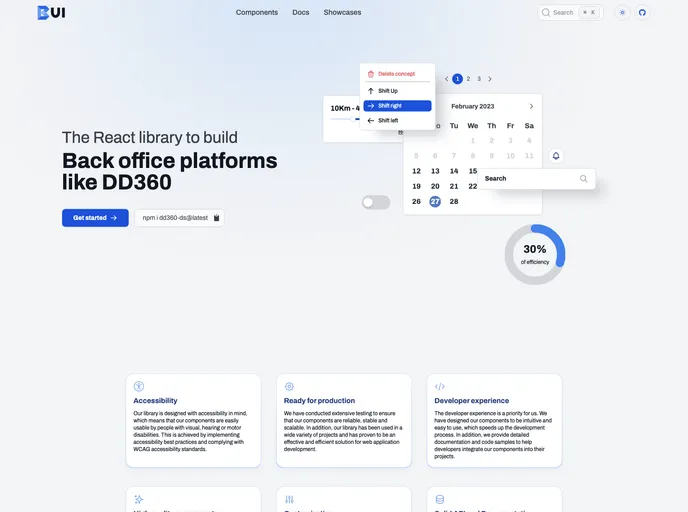Screen dimensions: 688x512
Task: Flip the toggle switch beside the calendar
Action: point(376,203)
